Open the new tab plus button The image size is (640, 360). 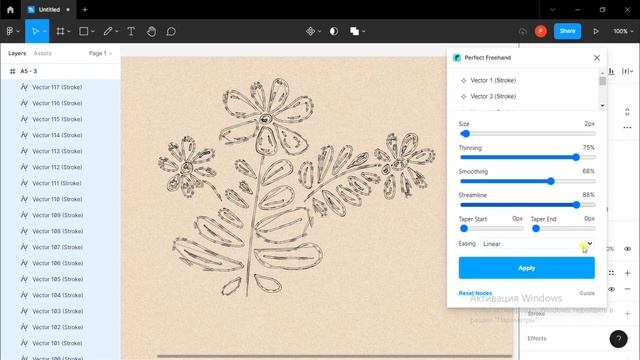coord(85,9)
